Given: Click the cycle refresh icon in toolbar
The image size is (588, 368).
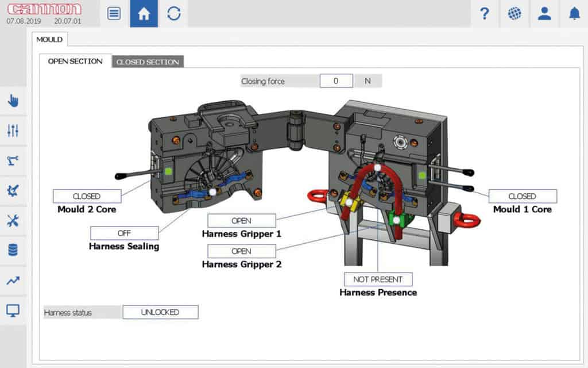Looking at the screenshot, I should [174, 14].
